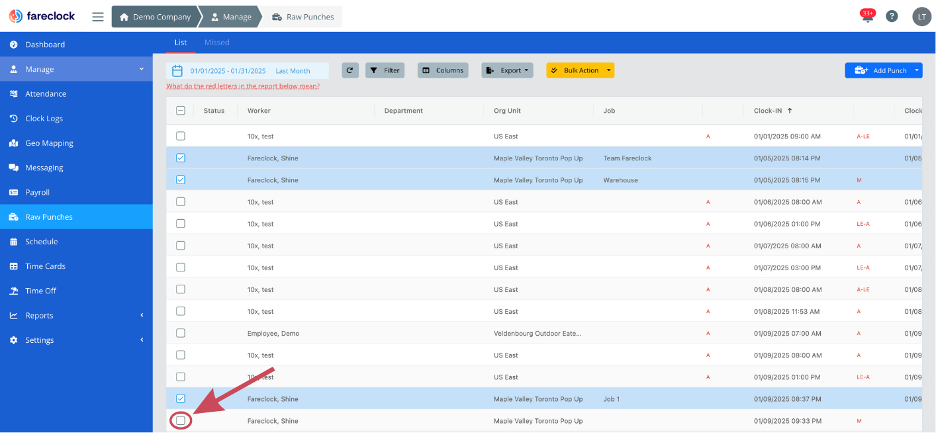The height and width of the screenshot is (434, 936).
Task: Open the help question mark icon
Action: click(x=892, y=17)
